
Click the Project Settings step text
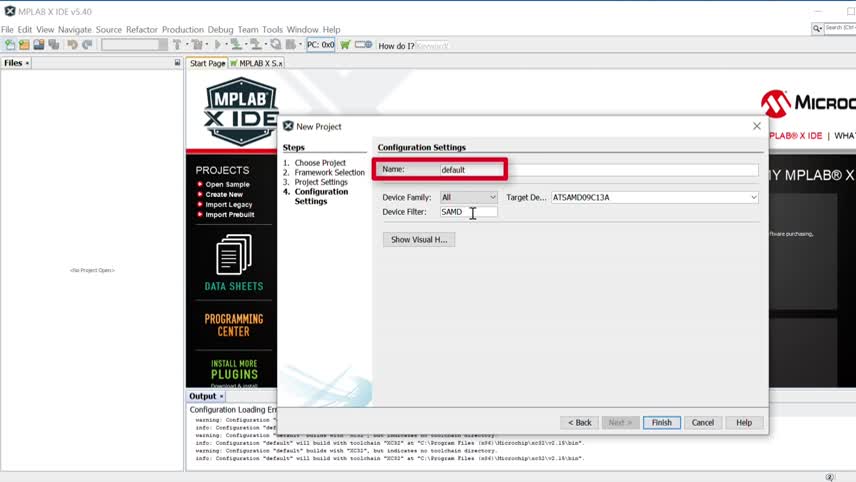(321, 182)
